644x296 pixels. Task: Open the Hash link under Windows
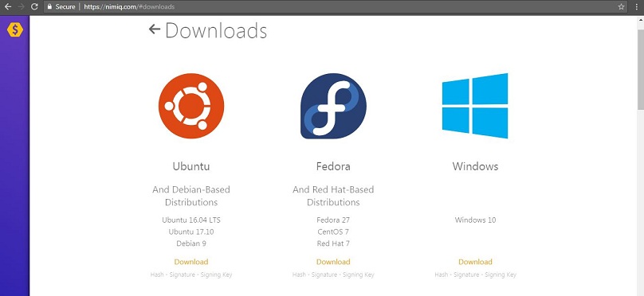[x=441, y=275]
